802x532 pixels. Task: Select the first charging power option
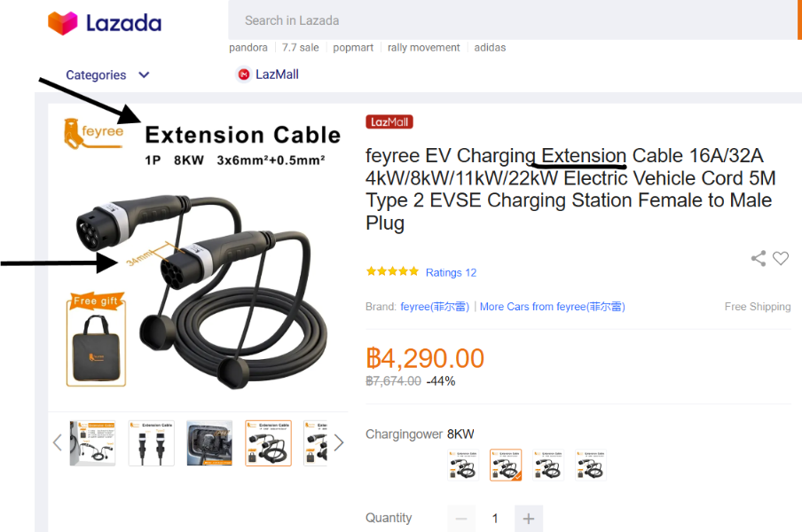pos(463,465)
